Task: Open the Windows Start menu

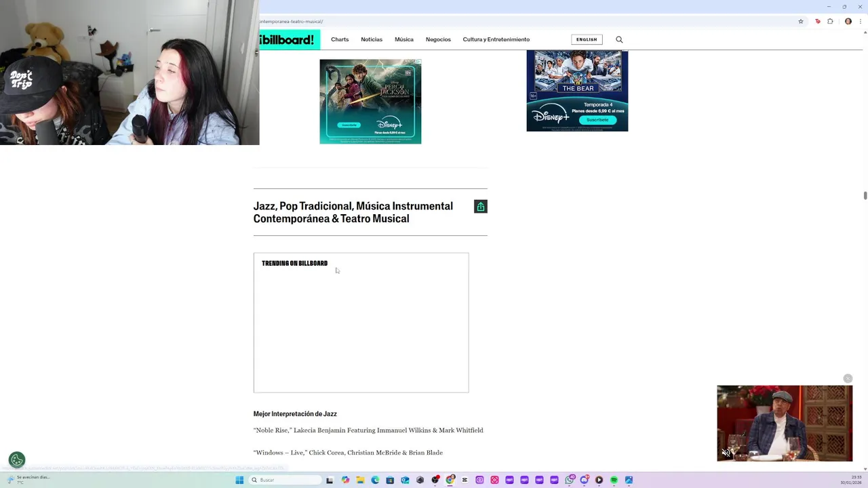Action: 239,480
